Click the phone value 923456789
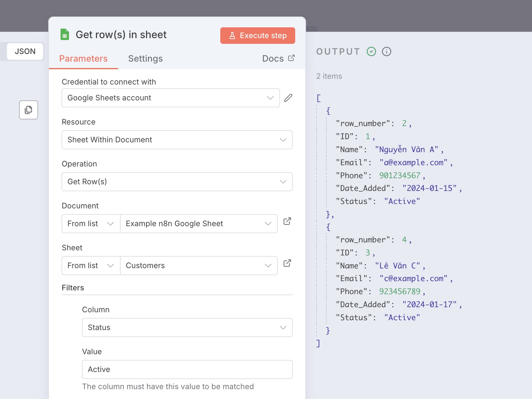532x399 pixels. [400, 292]
